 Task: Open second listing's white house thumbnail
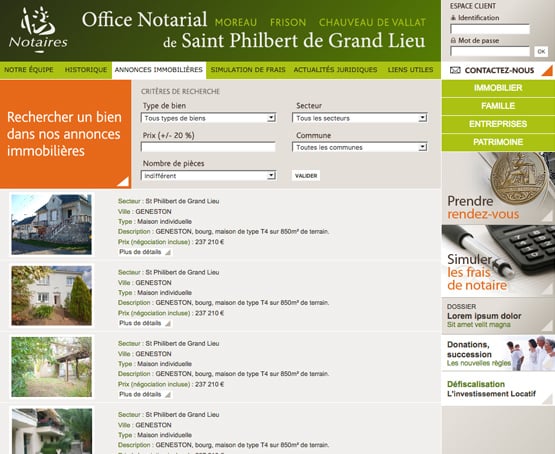click(51, 295)
